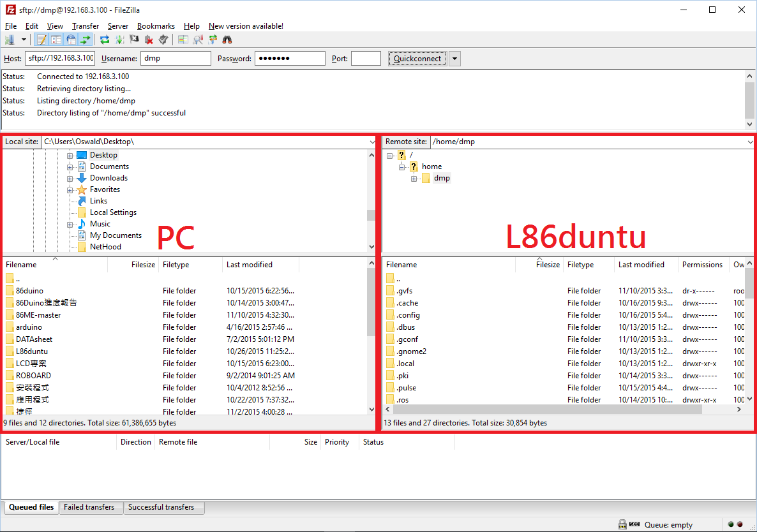Sort remote files by Permissions column
Image resolution: width=757 pixels, height=532 pixels.
703,265
